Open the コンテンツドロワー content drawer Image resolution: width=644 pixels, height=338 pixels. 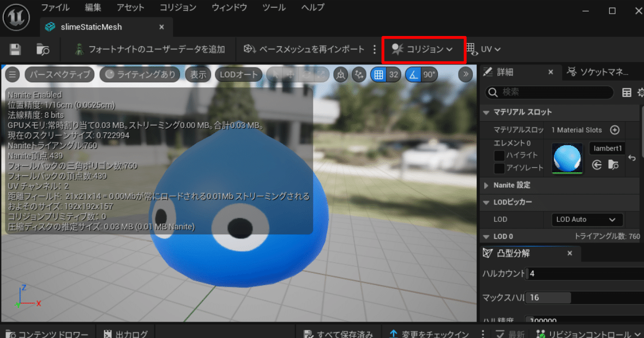[x=47, y=334]
